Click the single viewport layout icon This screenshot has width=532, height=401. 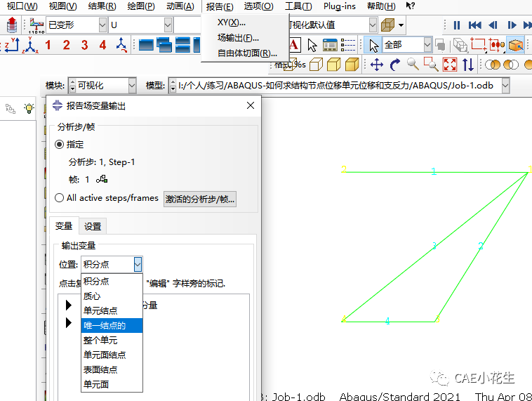click(146, 45)
